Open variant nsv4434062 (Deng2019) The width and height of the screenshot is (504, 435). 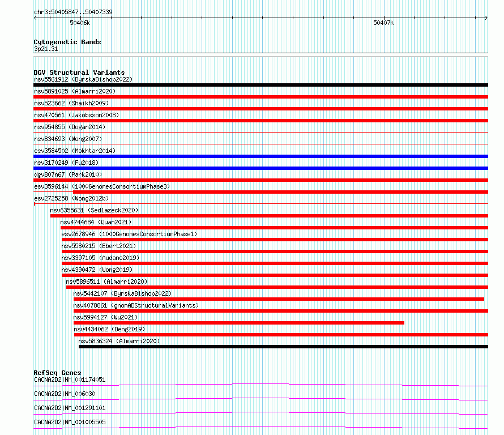pos(109,329)
